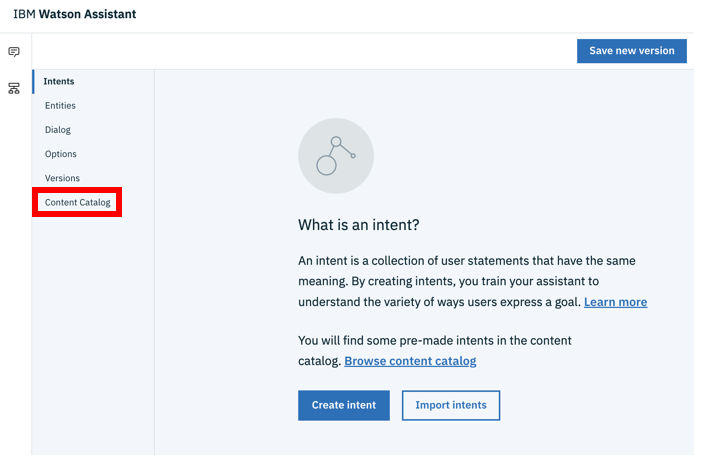Open the Options section

point(61,154)
